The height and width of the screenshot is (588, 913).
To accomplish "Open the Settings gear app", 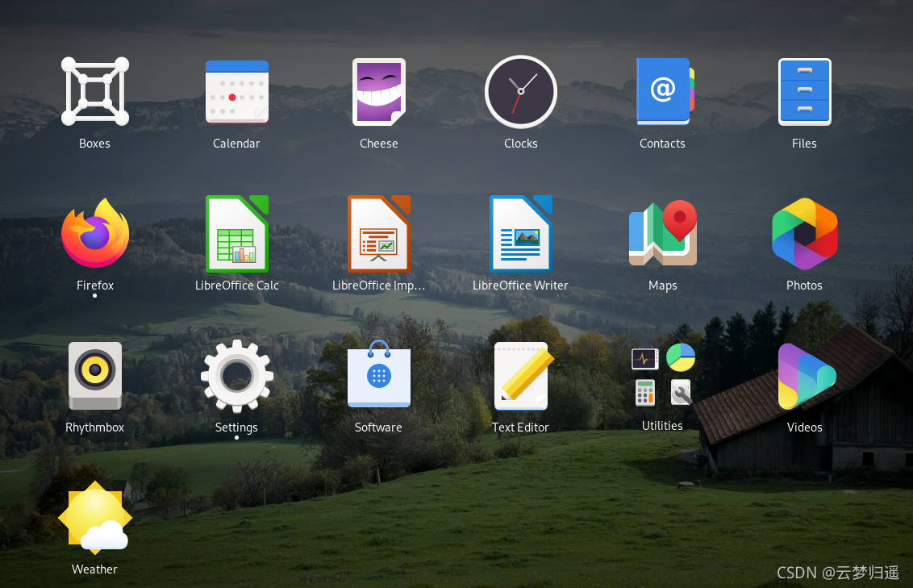I will (237, 376).
